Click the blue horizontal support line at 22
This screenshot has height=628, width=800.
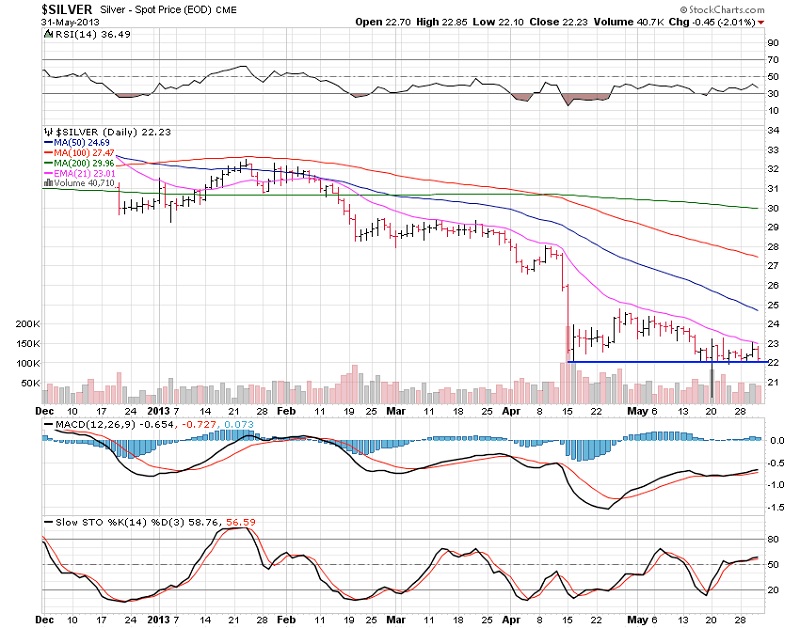pos(666,362)
